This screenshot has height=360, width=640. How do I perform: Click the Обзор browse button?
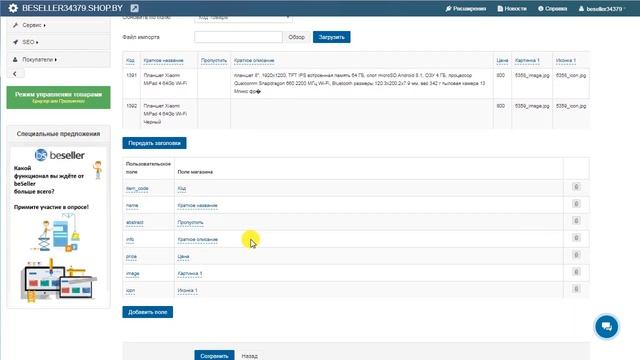296,37
